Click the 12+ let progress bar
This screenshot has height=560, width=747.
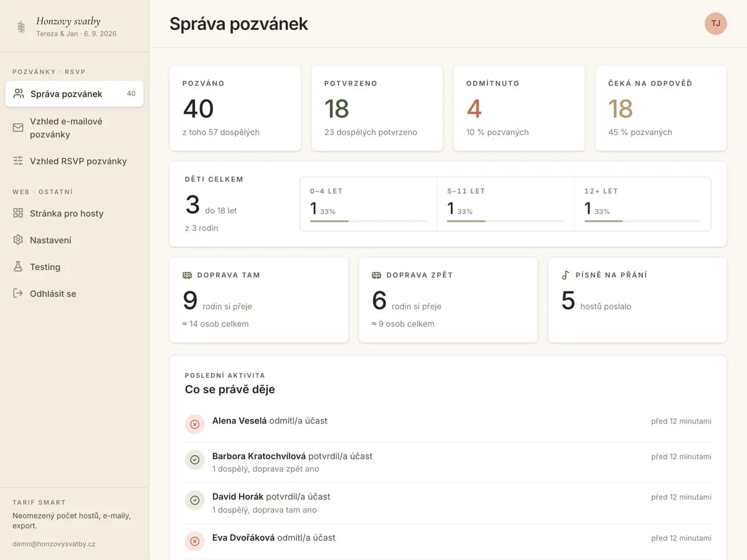642,221
